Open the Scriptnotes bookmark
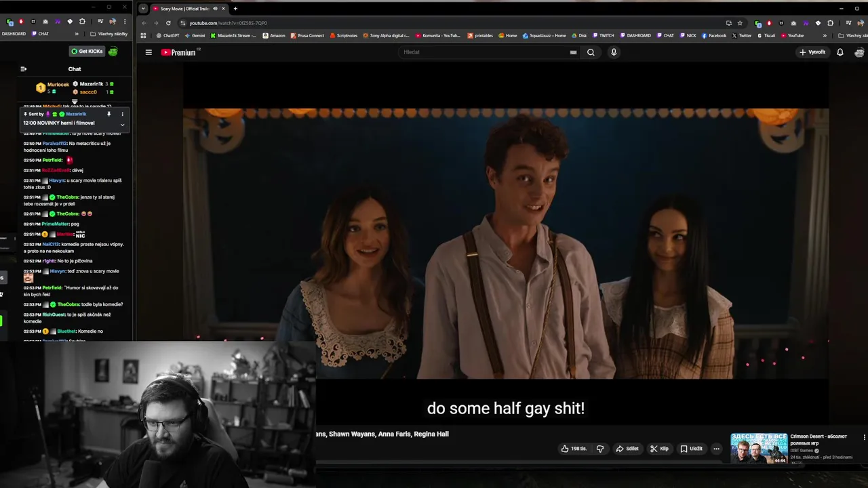Viewport: 868px width, 488px height. (344, 35)
